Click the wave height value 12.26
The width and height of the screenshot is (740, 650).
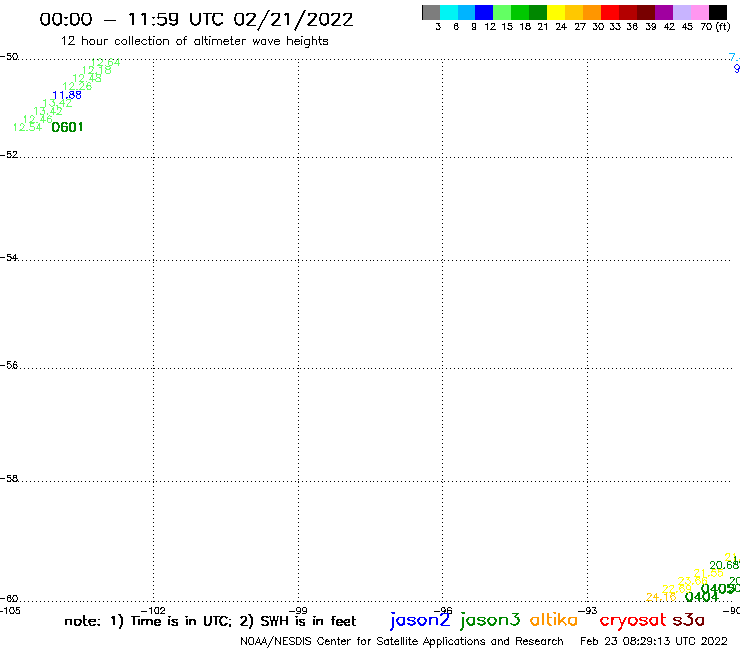point(77,86)
